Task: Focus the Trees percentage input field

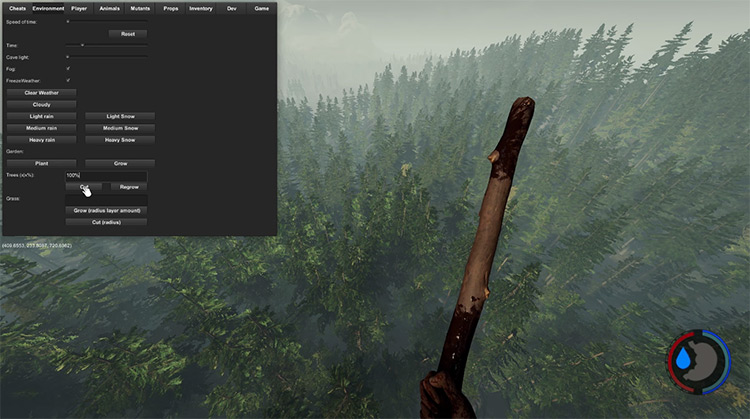Action: coord(106,176)
